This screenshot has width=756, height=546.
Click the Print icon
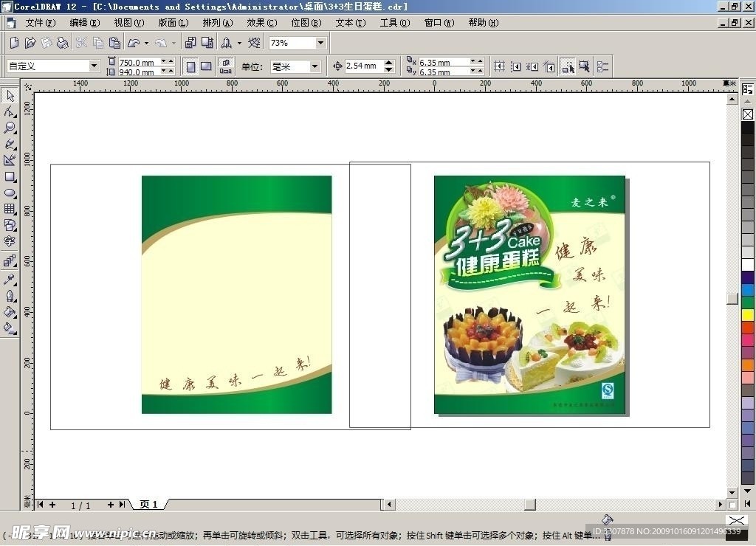[x=62, y=43]
